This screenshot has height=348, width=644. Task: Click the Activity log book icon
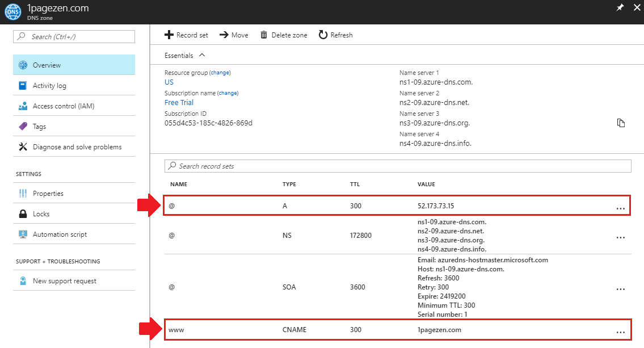23,86
